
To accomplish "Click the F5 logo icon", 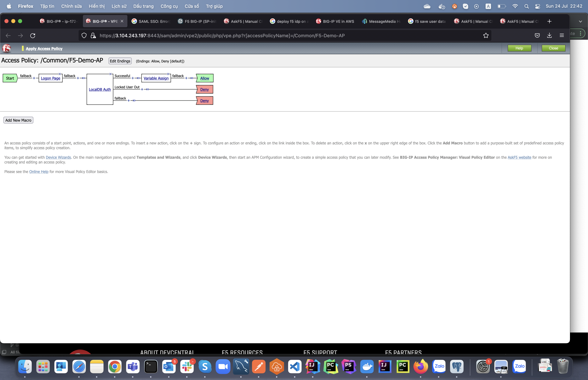I will [x=7, y=48].
